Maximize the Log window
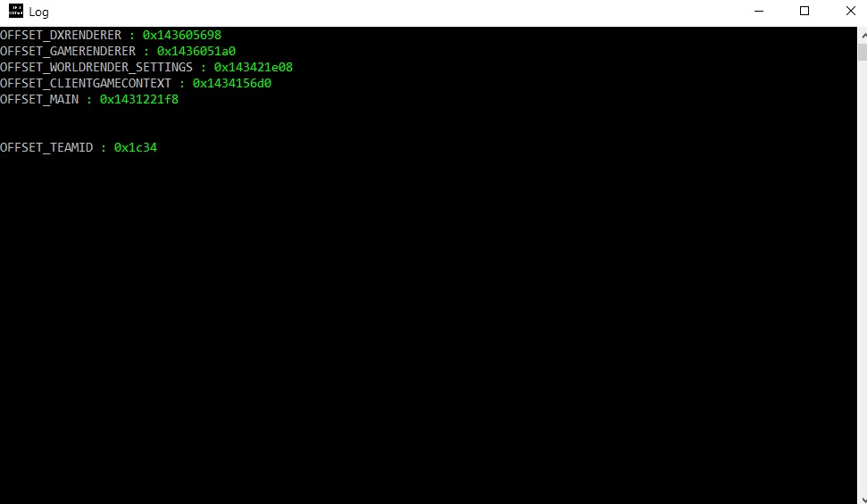Image resolution: width=867 pixels, height=504 pixels. 804,11
